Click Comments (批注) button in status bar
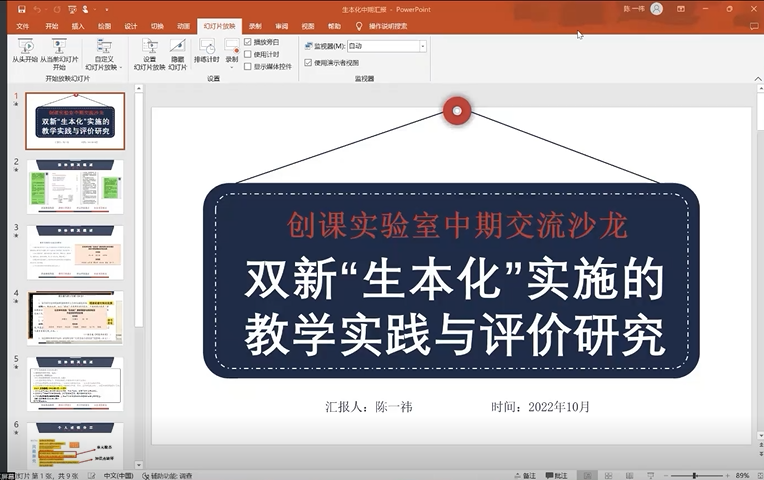This screenshot has width=764, height=480. [557, 475]
